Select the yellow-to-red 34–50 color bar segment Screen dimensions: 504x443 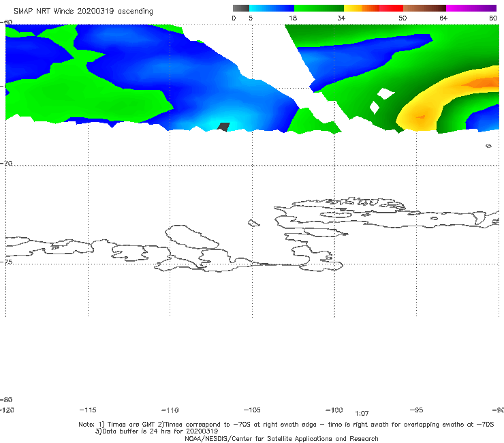pos(373,8)
